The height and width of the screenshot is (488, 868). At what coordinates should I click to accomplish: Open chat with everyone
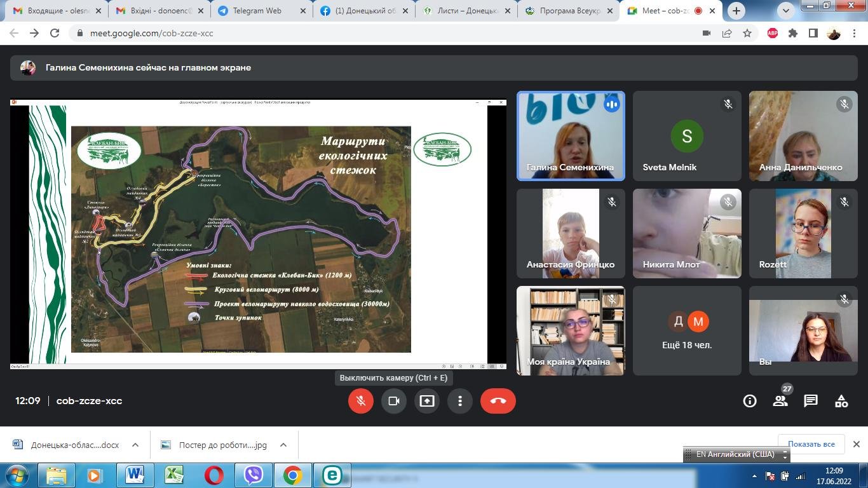tap(811, 401)
